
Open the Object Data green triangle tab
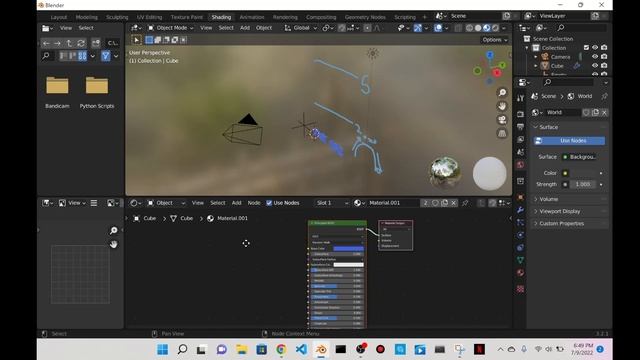tap(520, 260)
